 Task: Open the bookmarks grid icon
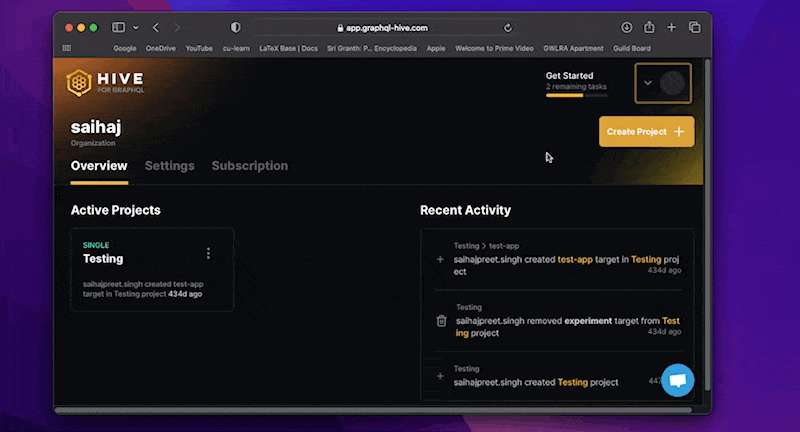tap(67, 48)
